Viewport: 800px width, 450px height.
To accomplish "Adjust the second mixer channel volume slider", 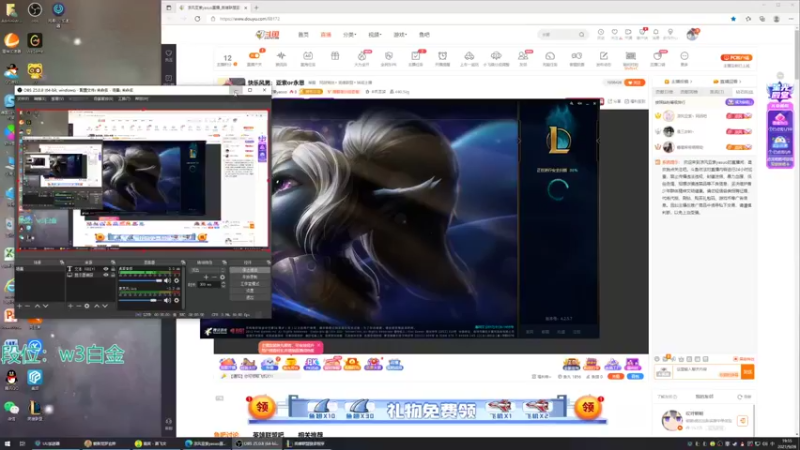I will pos(138,301).
